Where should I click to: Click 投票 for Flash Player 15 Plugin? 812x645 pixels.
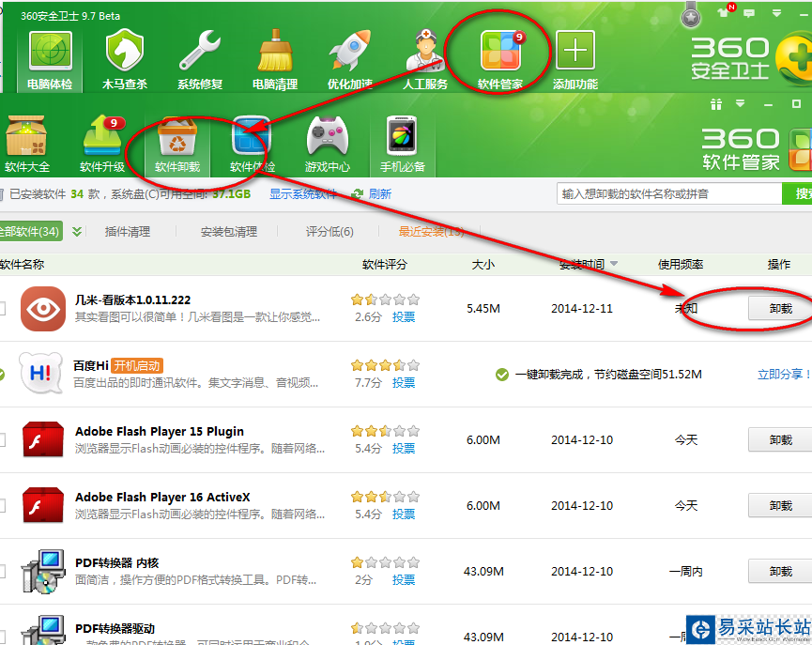pos(404,449)
